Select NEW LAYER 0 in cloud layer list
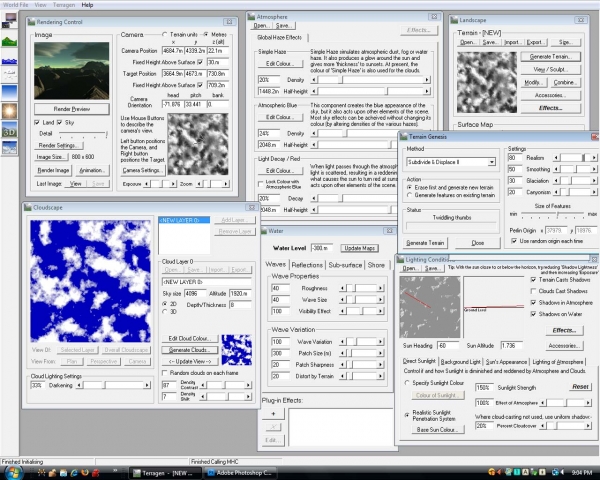The height and width of the screenshot is (480, 600). [x=184, y=220]
